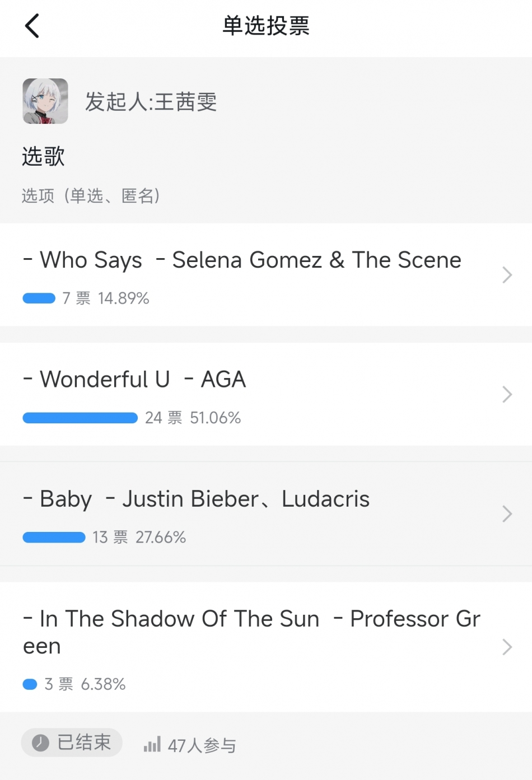Screen dimensions: 532x780
Task: Tap the back arrow icon
Action: coord(32,26)
